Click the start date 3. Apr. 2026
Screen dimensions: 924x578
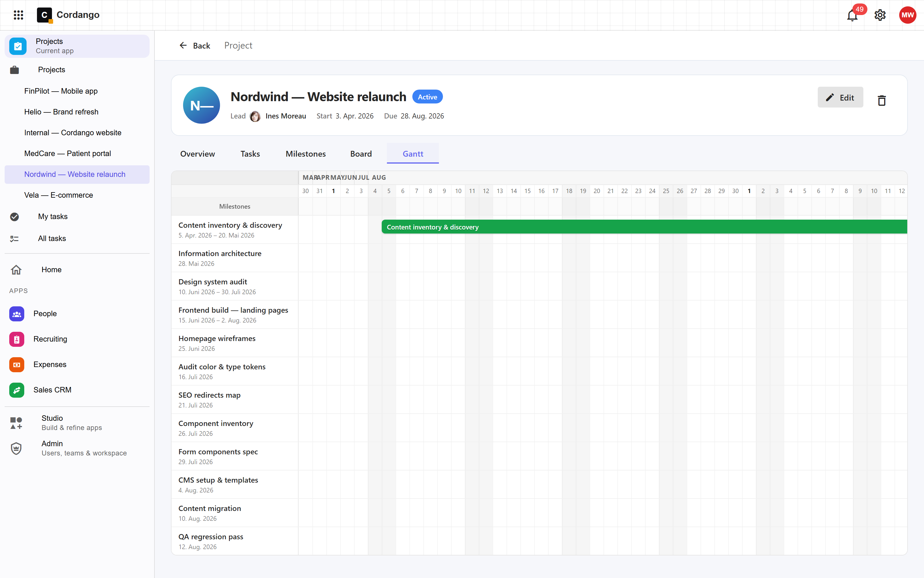(354, 116)
